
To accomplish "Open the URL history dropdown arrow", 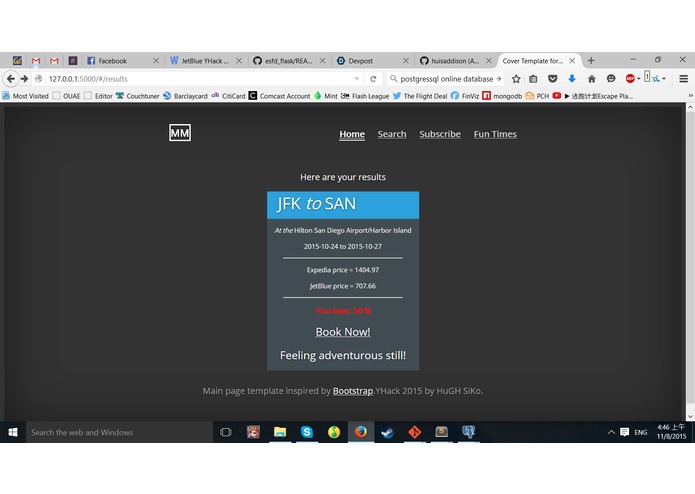I will [x=356, y=79].
